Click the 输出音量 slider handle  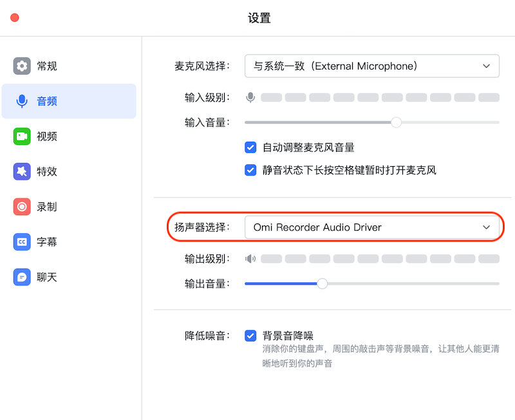[x=322, y=283]
